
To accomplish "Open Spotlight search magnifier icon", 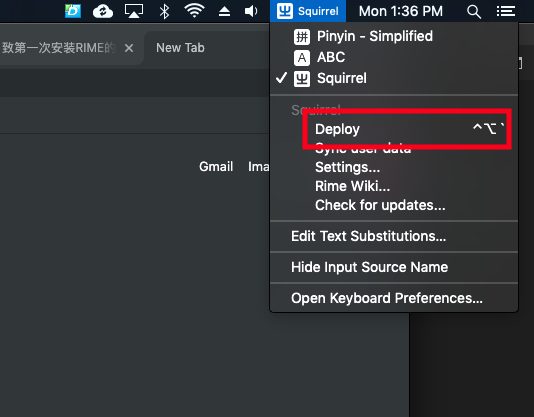I will pyautogui.click(x=473, y=12).
